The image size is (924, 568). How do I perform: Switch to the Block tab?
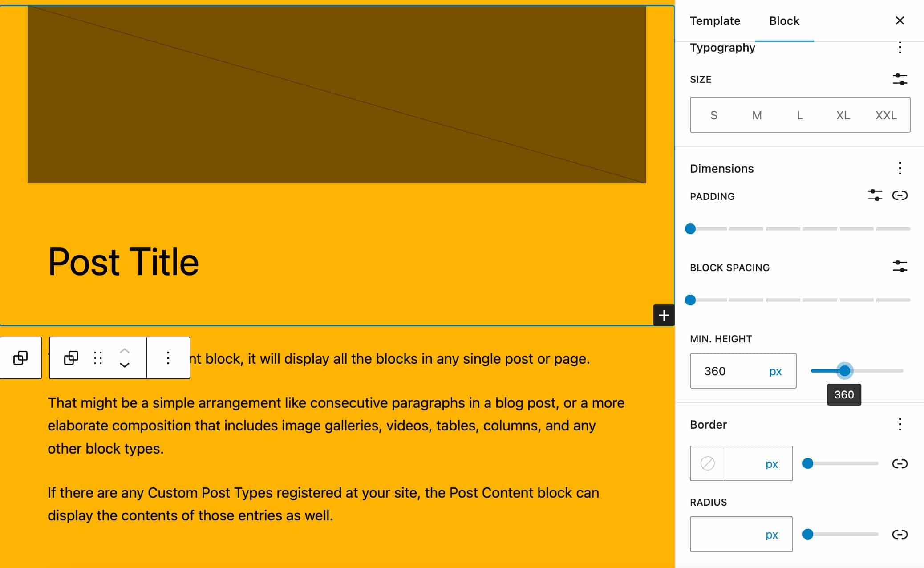[784, 20]
